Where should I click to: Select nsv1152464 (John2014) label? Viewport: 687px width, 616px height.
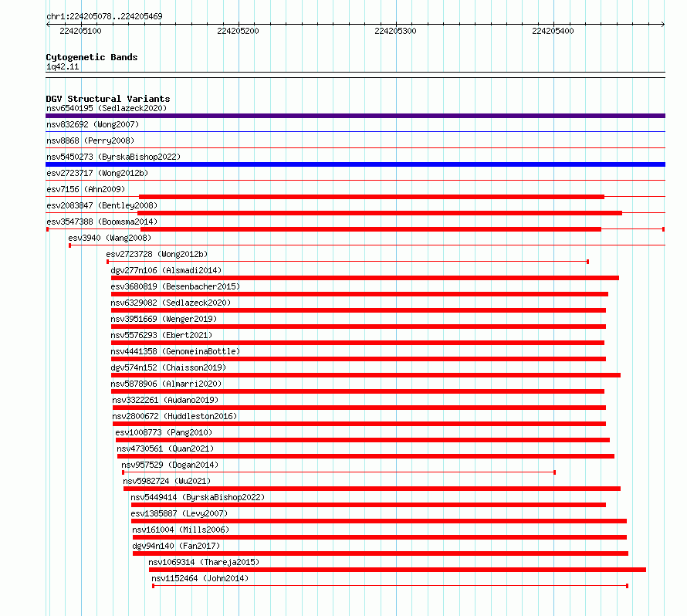[x=200, y=578]
